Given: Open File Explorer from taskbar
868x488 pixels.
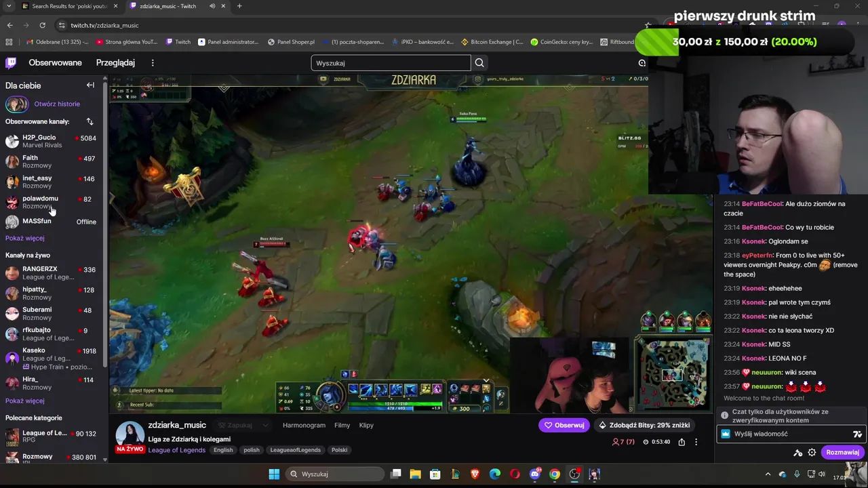Looking at the screenshot, I should (416, 474).
